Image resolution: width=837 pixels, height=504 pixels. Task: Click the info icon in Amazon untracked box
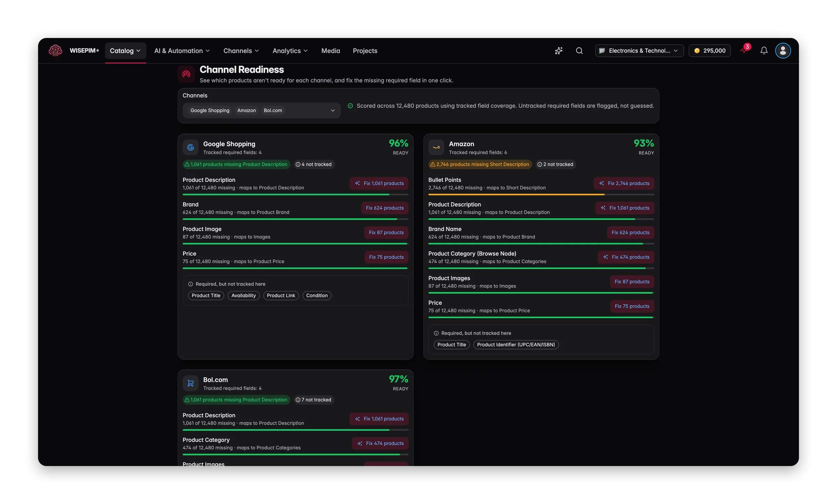pyautogui.click(x=436, y=333)
